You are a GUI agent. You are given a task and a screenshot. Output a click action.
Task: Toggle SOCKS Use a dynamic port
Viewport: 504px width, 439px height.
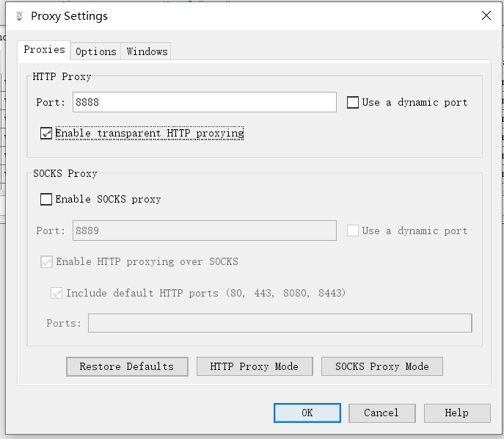click(353, 231)
